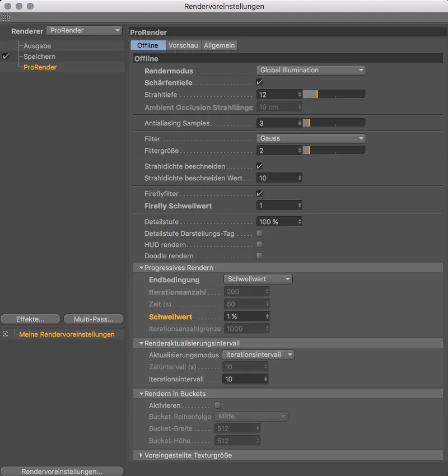Click the Multi-Pass... button
This screenshot has height=476, width=448.
(x=94, y=319)
